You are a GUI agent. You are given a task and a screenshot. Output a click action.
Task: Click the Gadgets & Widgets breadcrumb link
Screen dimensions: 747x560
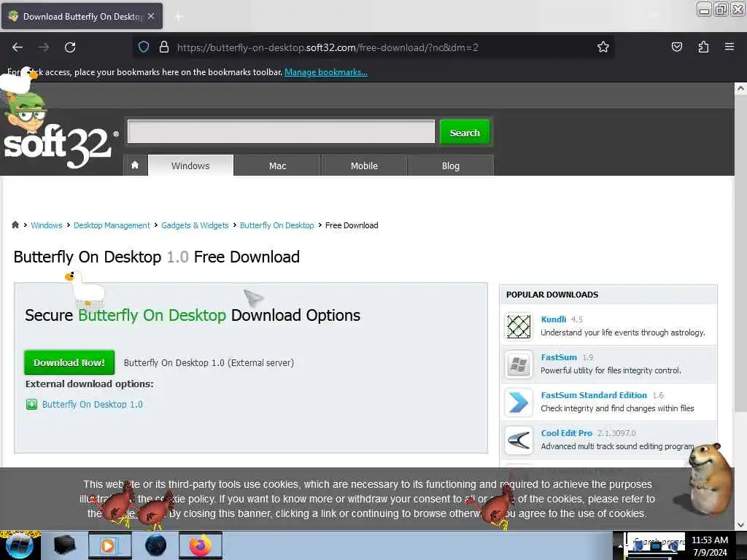(195, 225)
